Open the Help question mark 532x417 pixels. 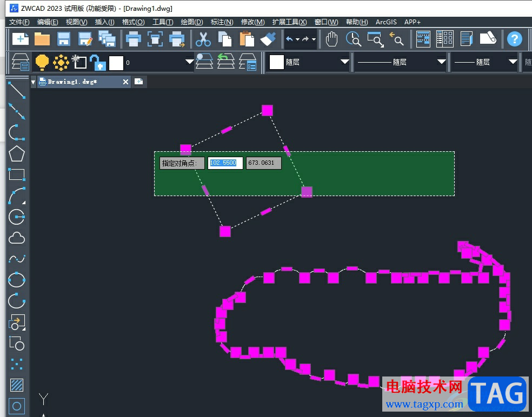tap(514, 39)
